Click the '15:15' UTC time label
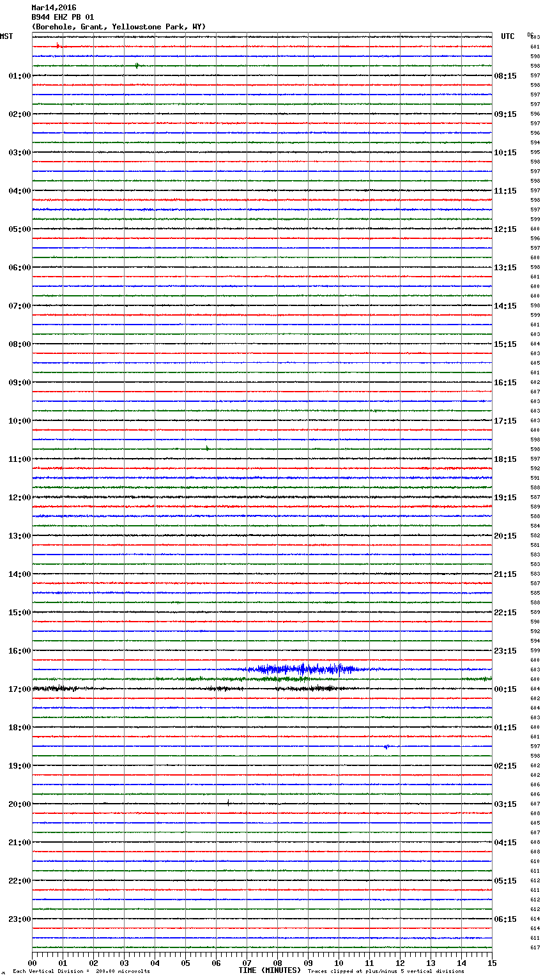 click(x=505, y=344)
